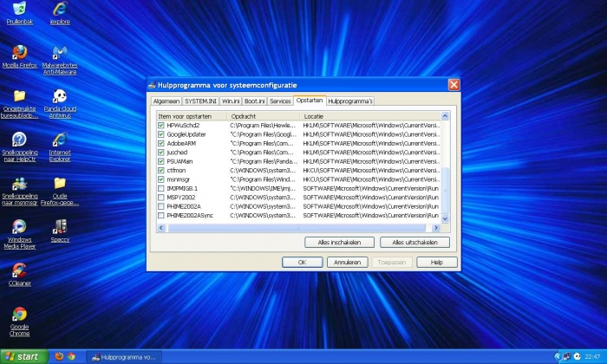Close the systeemconfiguratie dialog
This screenshot has height=364, width=607.
tap(454, 85)
